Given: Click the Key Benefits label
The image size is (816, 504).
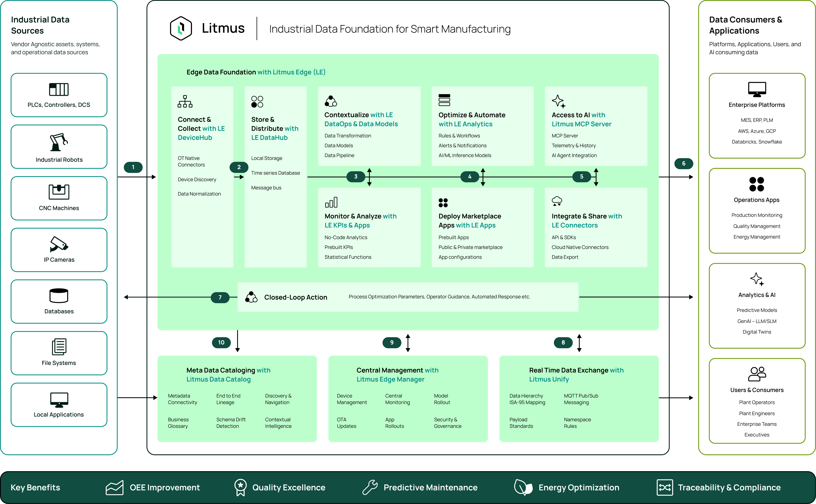Looking at the screenshot, I should pos(35,488).
